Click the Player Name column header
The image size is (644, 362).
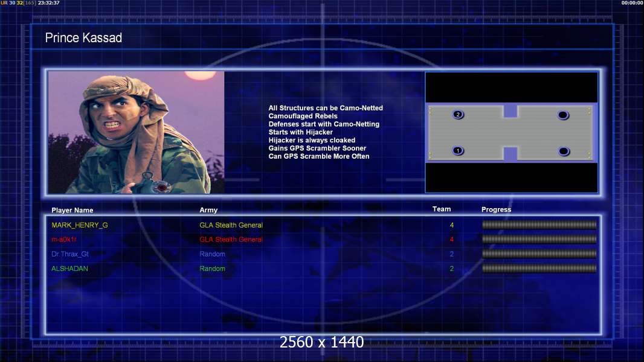(x=72, y=211)
